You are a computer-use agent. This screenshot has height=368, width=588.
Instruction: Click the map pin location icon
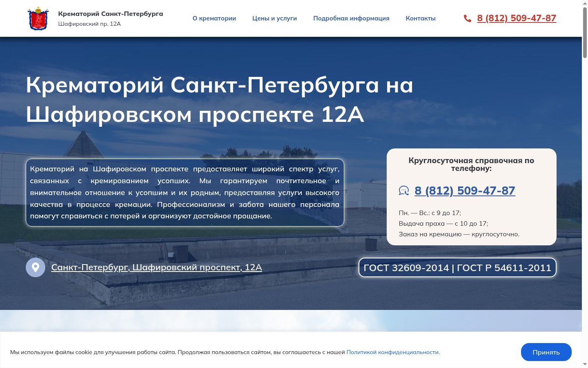click(36, 267)
